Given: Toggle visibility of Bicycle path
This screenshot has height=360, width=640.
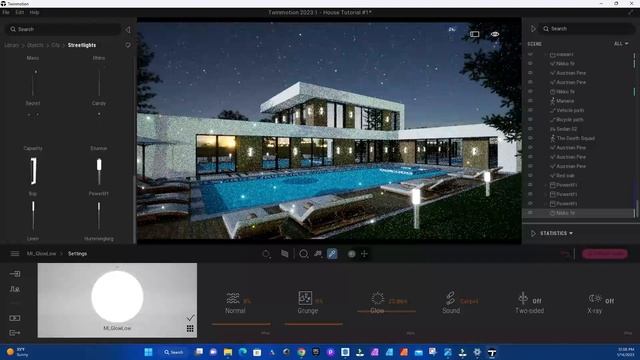Looking at the screenshot, I should tap(530, 120).
